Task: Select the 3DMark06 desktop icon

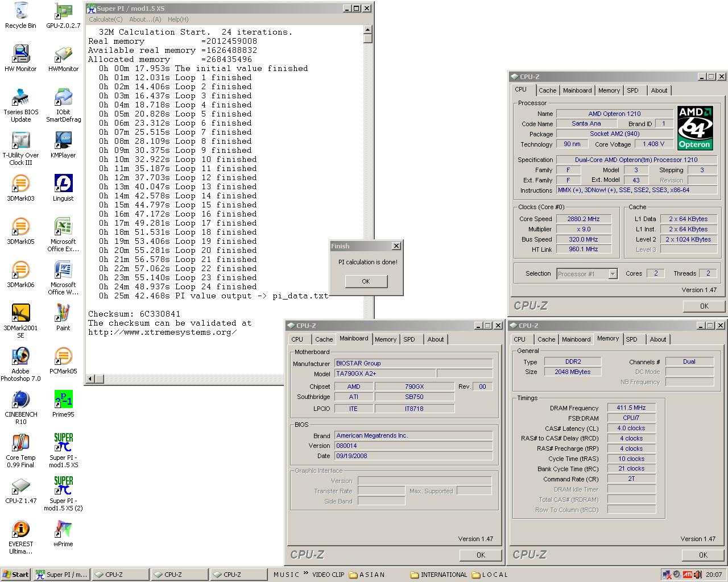Action: click(20, 275)
